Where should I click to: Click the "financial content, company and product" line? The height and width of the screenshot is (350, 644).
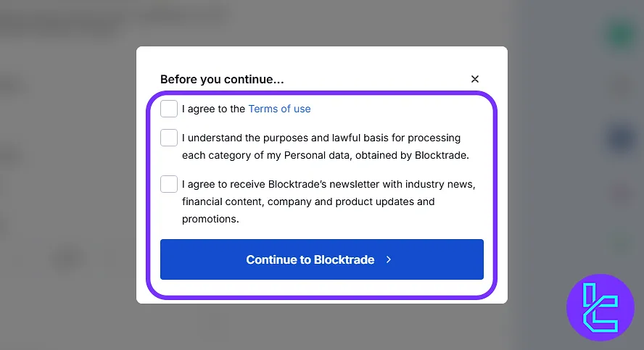click(x=308, y=201)
